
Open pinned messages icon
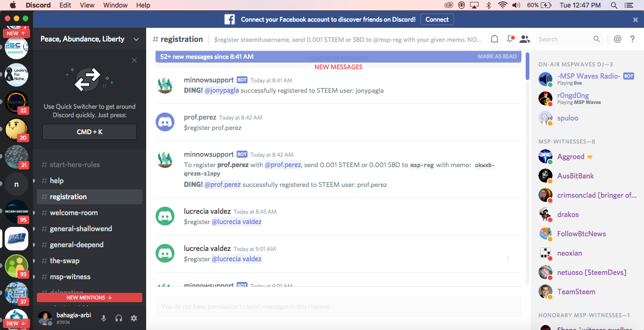click(510, 39)
